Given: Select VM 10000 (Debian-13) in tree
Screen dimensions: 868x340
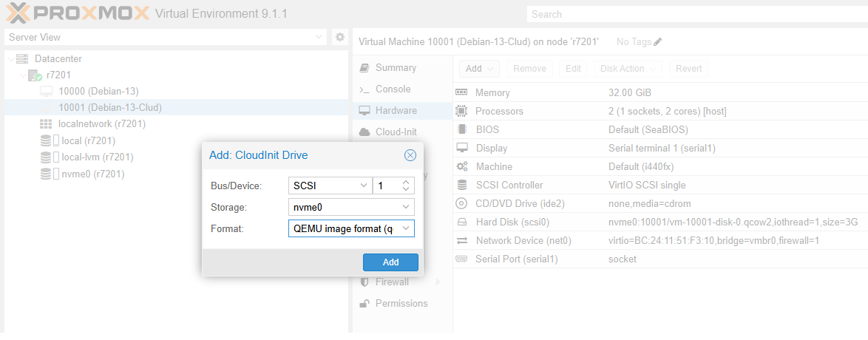Looking at the screenshot, I should click(98, 92).
